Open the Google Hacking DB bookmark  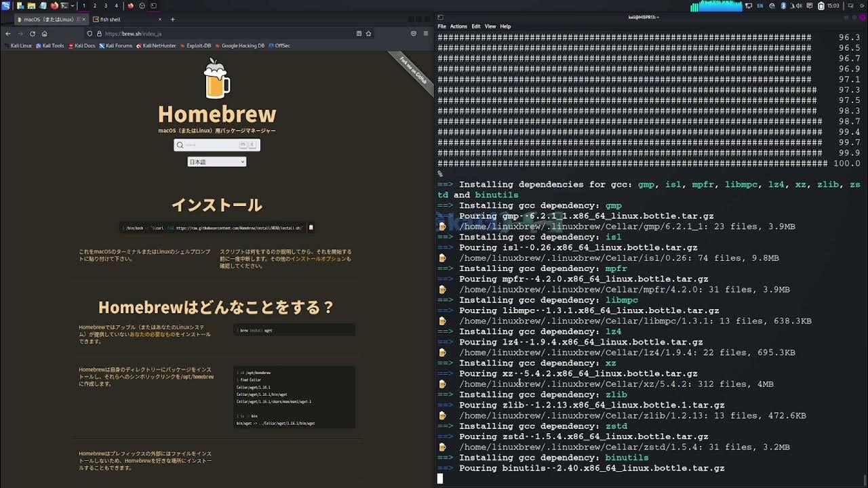click(x=239, y=45)
